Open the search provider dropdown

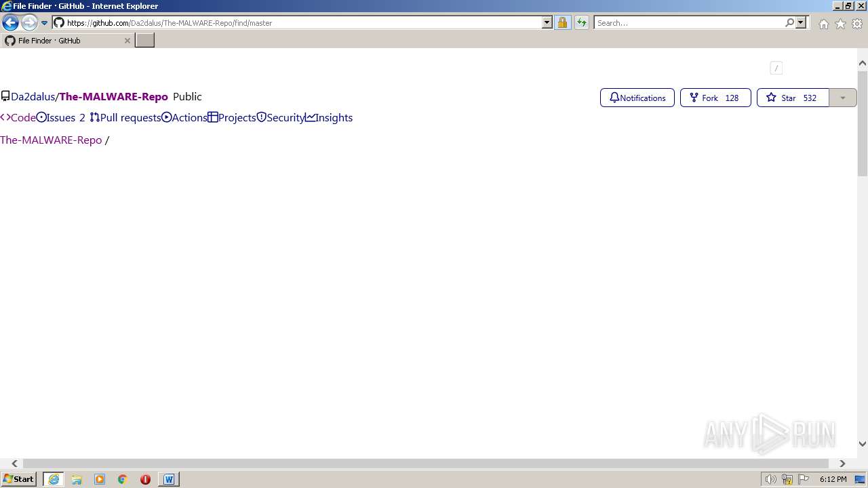click(x=801, y=22)
